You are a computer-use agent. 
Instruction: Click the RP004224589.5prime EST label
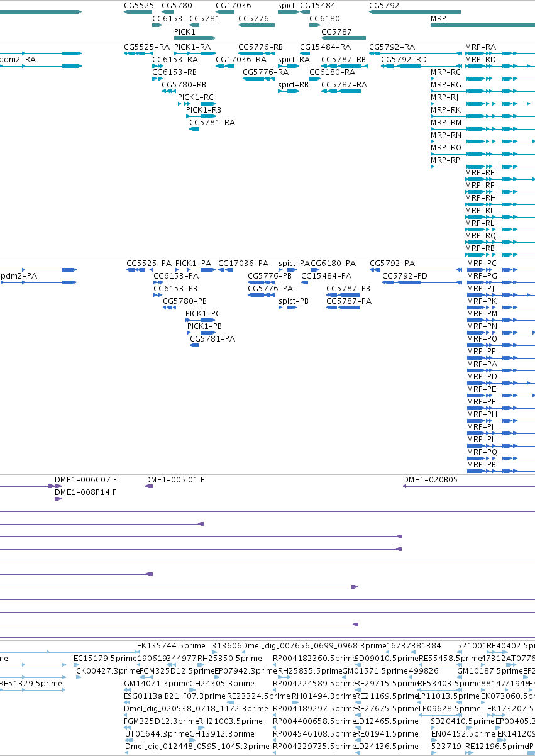point(314,684)
